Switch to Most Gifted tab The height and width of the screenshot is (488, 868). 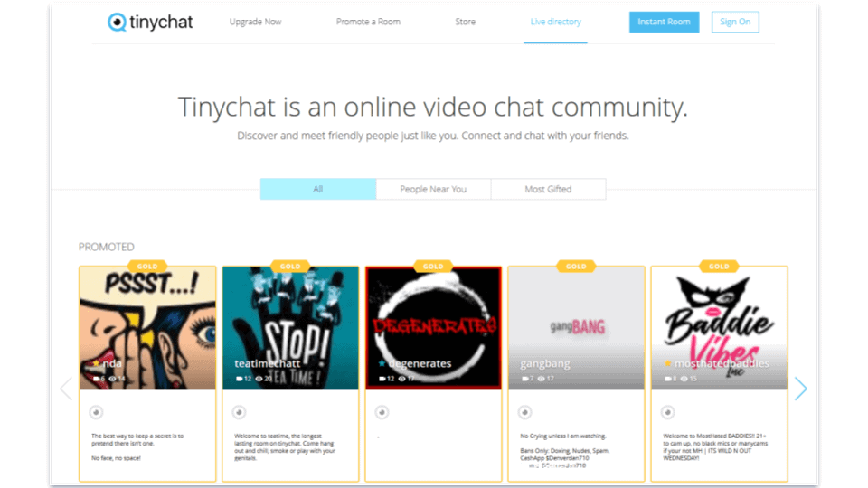548,189
